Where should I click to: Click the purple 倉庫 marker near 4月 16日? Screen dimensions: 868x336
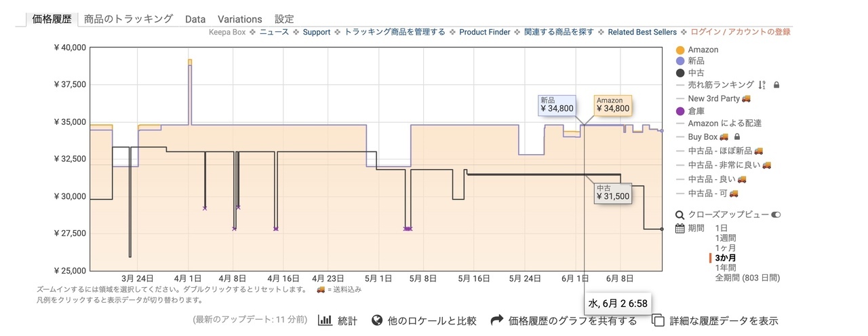(276, 229)
